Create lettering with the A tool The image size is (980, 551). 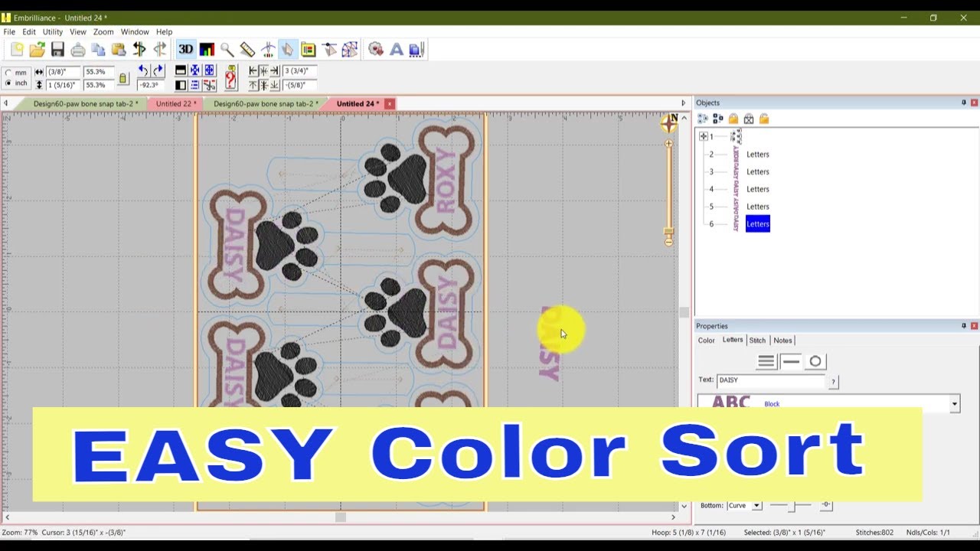396,50
